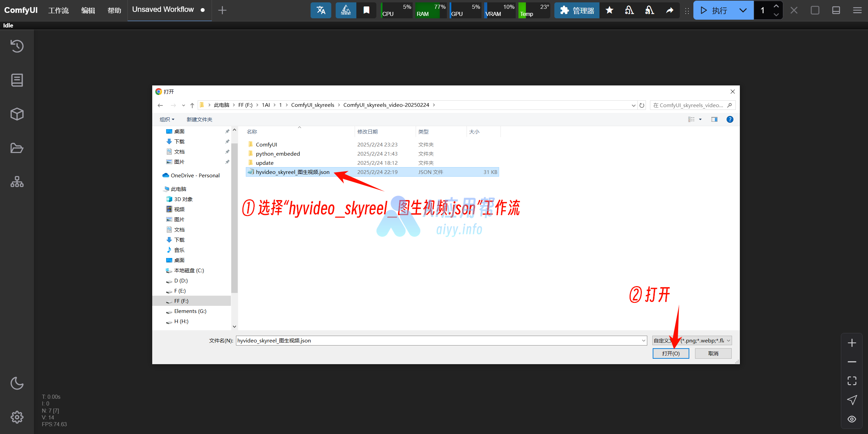868x434 pixels.
Task: Expand the 执行 run options dropdown arrow
Action: [743, 10]
